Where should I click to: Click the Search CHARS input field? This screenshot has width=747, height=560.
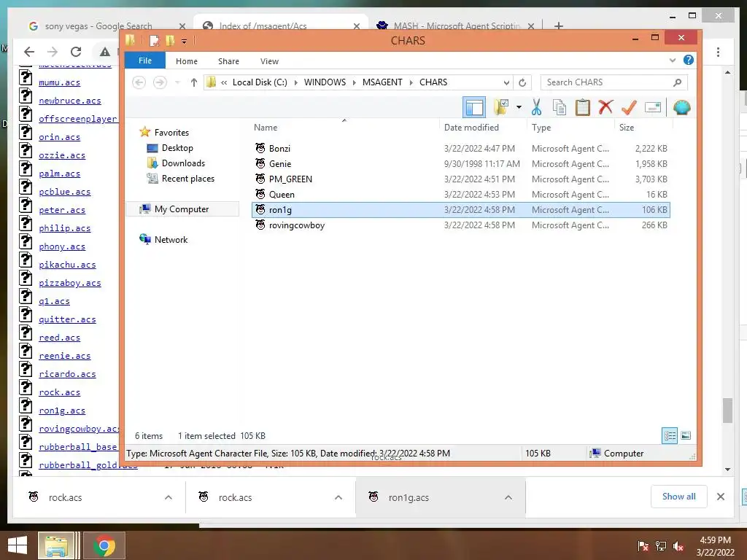614,82
